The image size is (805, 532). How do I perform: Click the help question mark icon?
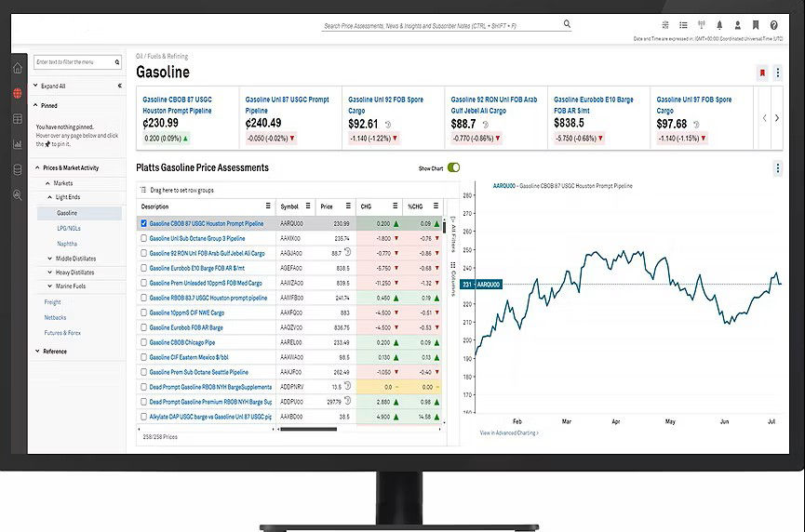pyautogui.click(x=773, y=25)
